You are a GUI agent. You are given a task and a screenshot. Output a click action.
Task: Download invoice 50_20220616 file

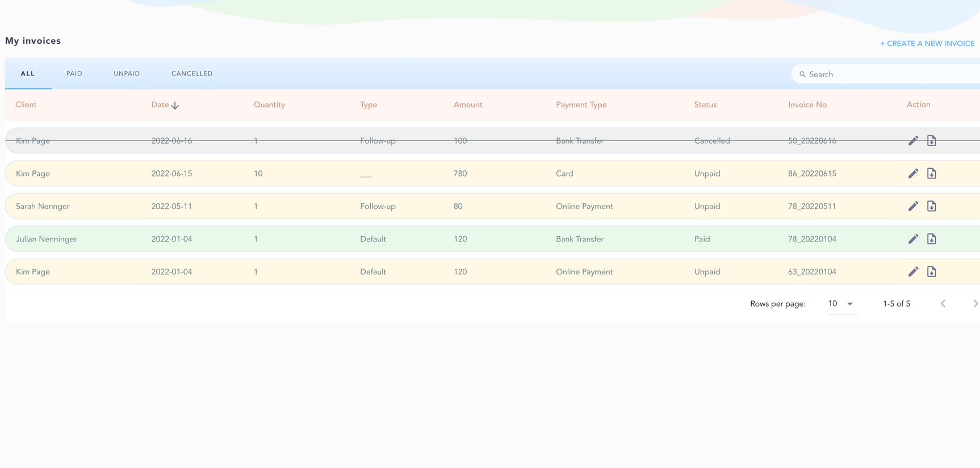[x=932, y=141]
